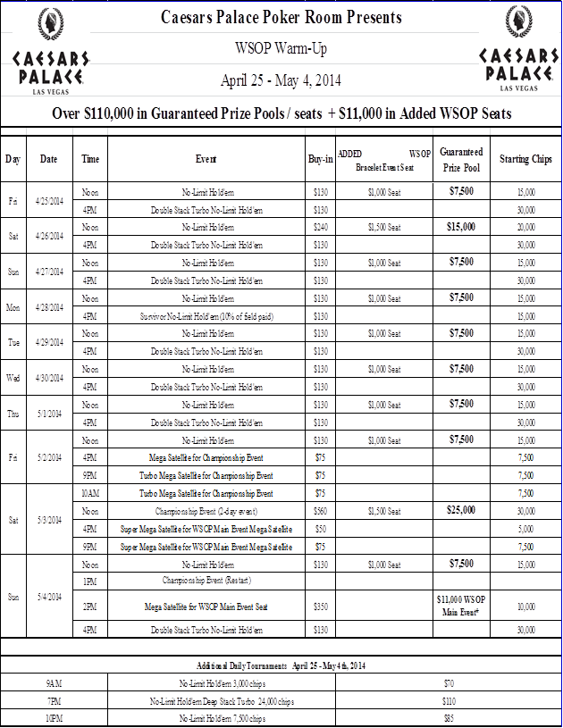Select the 'April 25 - May 4, 2014' heading
563x728 pixels.
[x=281, y=80]
